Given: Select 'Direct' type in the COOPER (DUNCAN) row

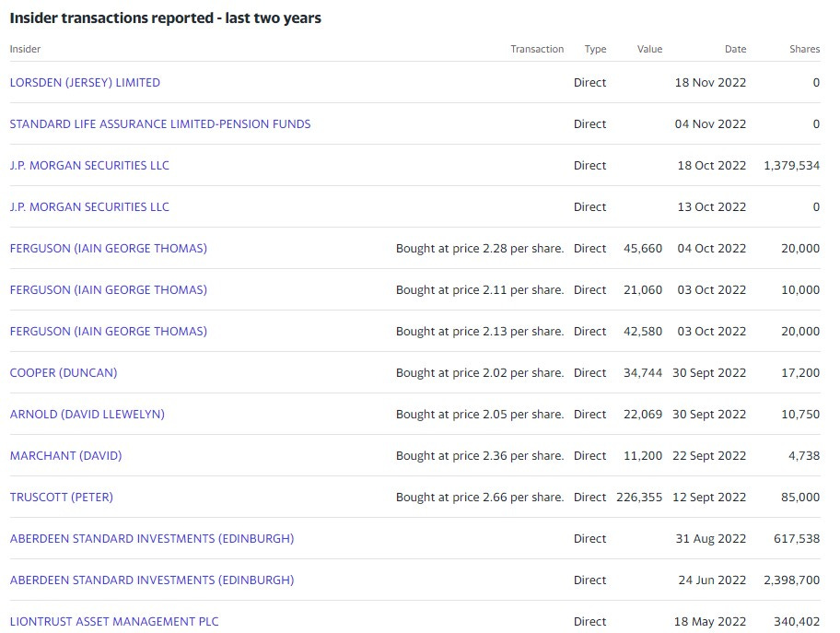Looking at the screenshot, I should pyautogui.click(x=589, y=372).
